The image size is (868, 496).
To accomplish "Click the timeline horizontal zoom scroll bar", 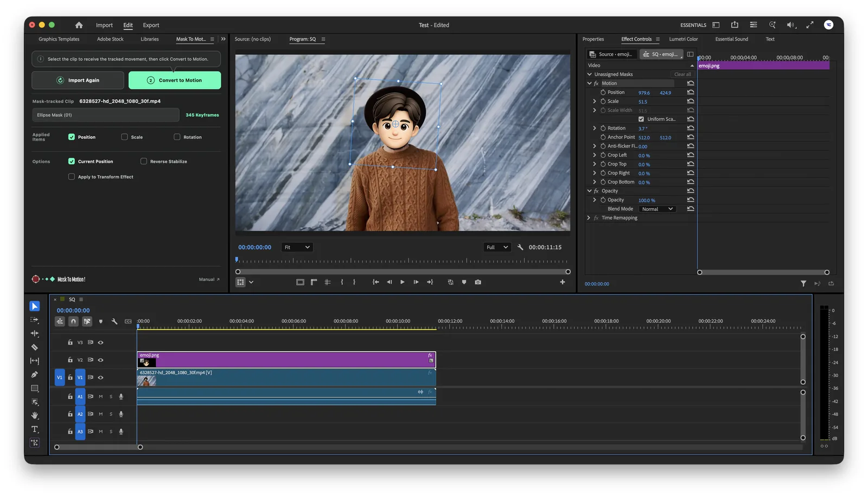I will coord(98,447).
